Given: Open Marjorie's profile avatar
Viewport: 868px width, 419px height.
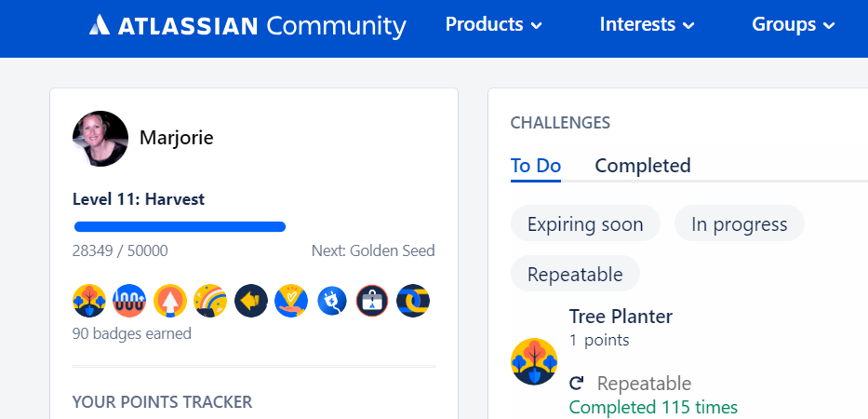Looking at the screenshot, I should (100, 139).
